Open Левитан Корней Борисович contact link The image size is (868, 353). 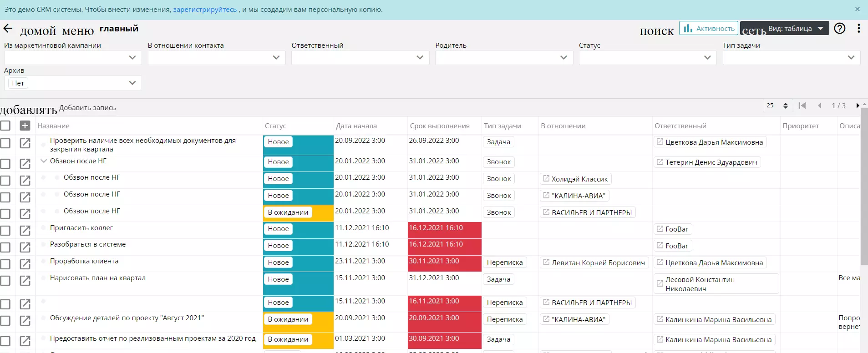point(594,263)
